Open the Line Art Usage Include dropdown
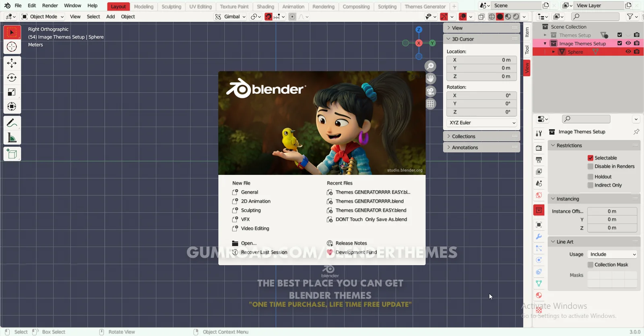 [612, 254]
